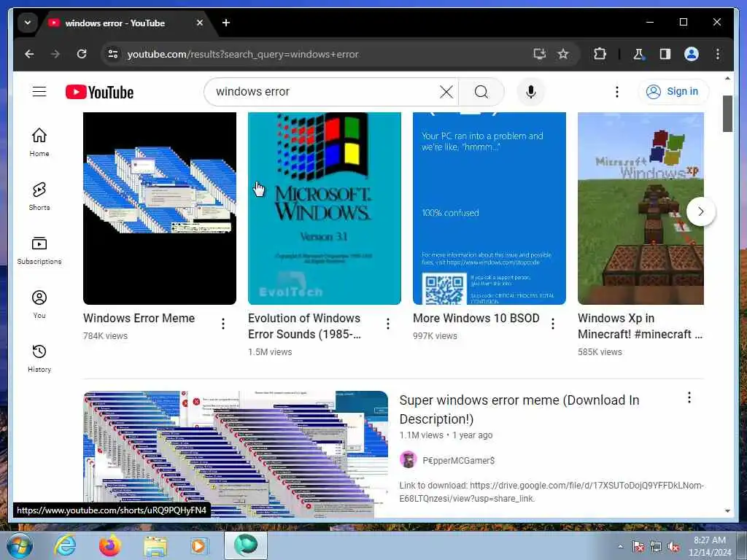Screen dimensions: 747x560
Task: Open options for Windows Error Meme short
Action: point(223,324)
